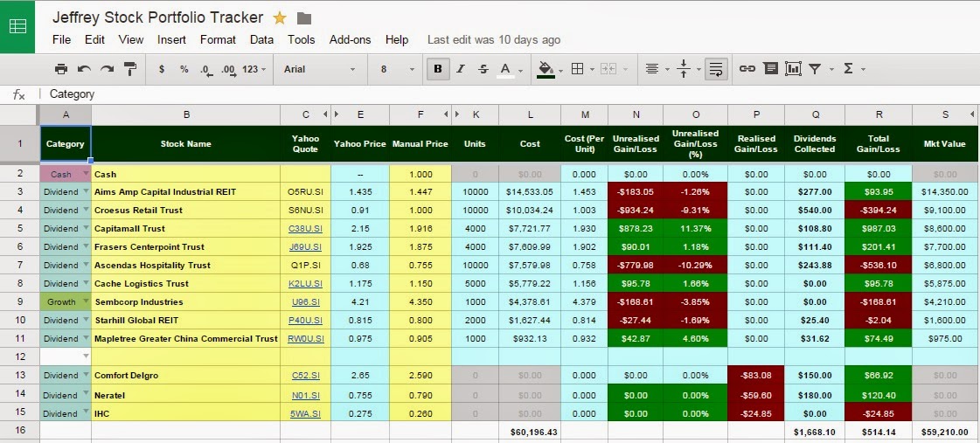Screen dimensions: 980x443
Task: Open the Format menu
Action: click(218, 39)
